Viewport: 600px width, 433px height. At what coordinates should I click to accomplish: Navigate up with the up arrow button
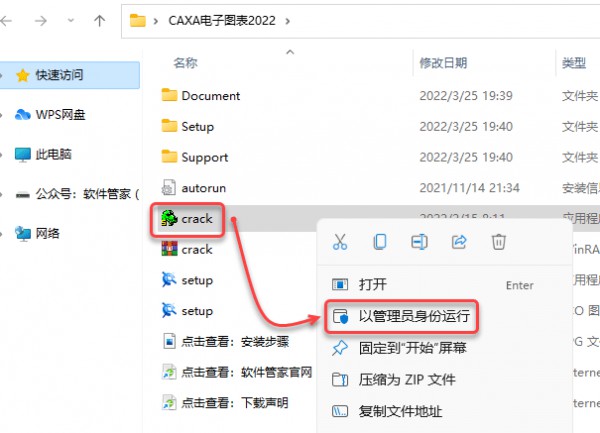click(x=99, y=21)
